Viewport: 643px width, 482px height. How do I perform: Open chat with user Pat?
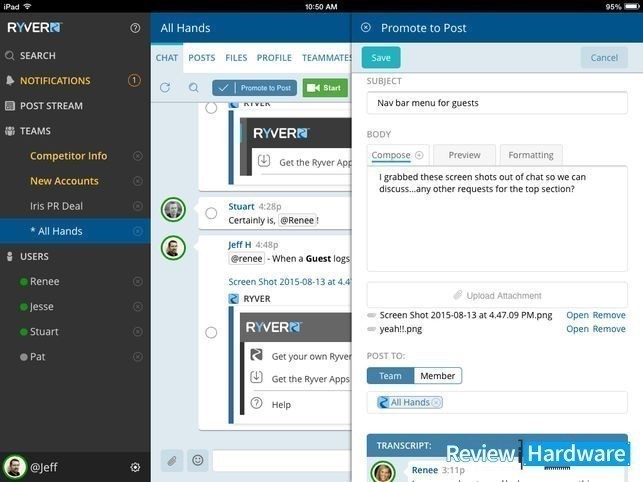click(37, 356)
